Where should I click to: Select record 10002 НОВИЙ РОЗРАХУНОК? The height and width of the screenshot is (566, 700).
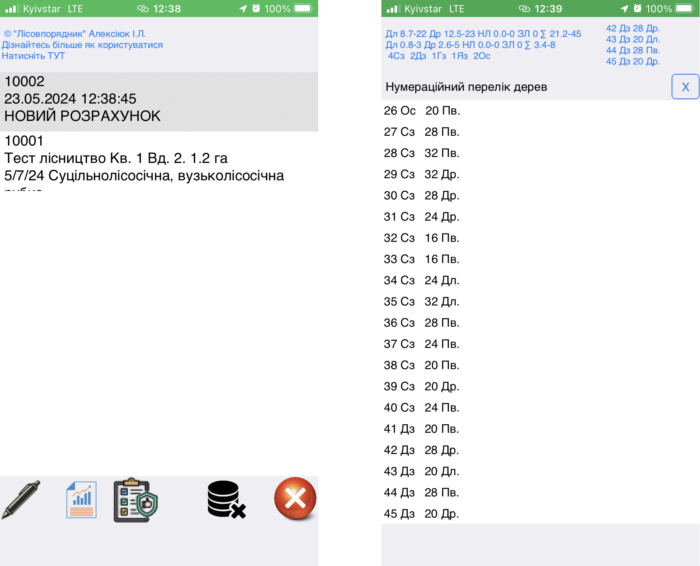pyautogui.click(x=160, y=99)
